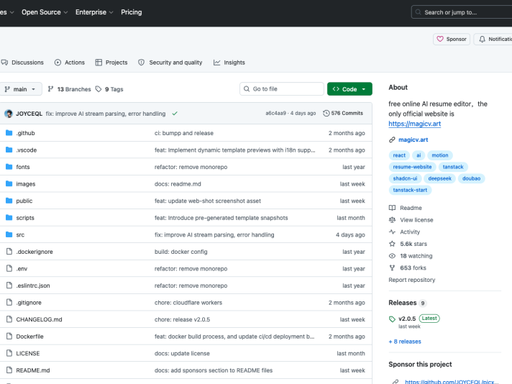Click the .eslintrc.json file icon
The height and width of the screenshot is (384, 512).
pos(9,286)
